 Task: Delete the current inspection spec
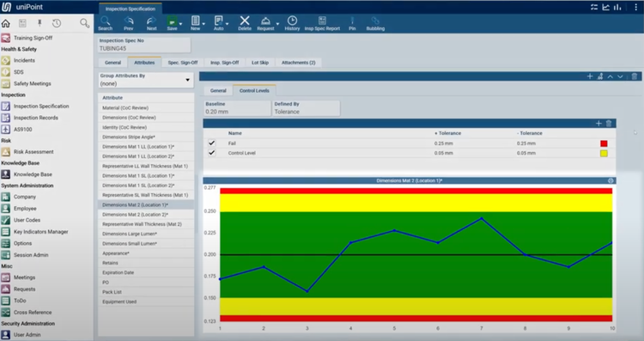245,23
